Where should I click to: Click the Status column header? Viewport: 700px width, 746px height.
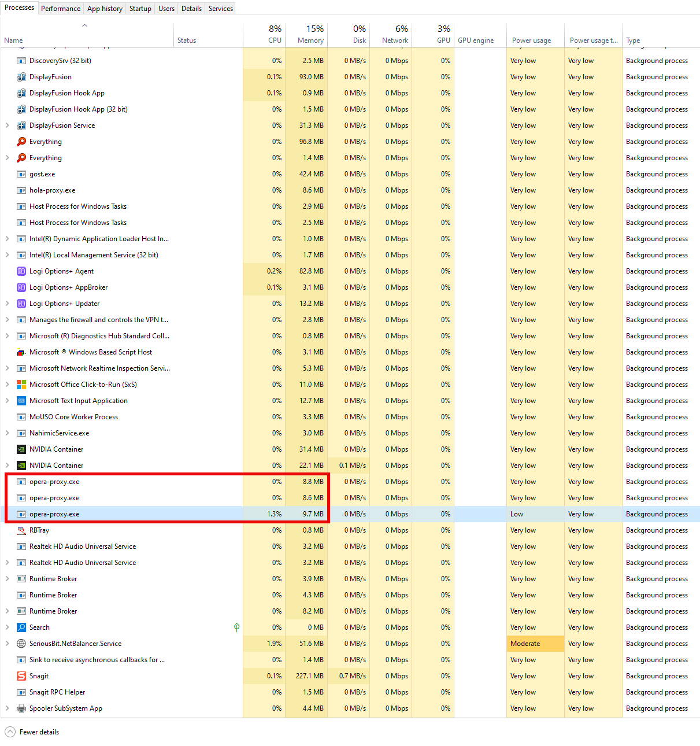coord(208,35)
